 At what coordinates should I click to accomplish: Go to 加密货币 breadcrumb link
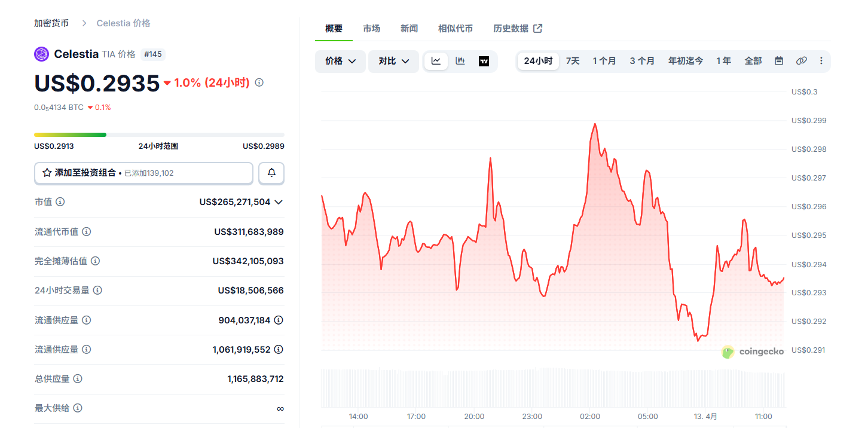point(51,23)
